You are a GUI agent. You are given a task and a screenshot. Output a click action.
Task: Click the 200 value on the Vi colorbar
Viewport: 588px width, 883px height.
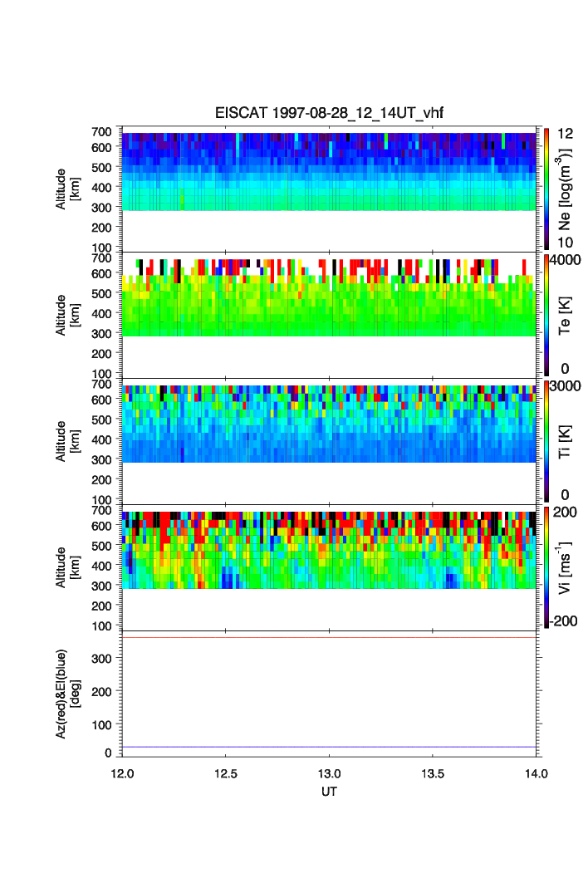565,512
